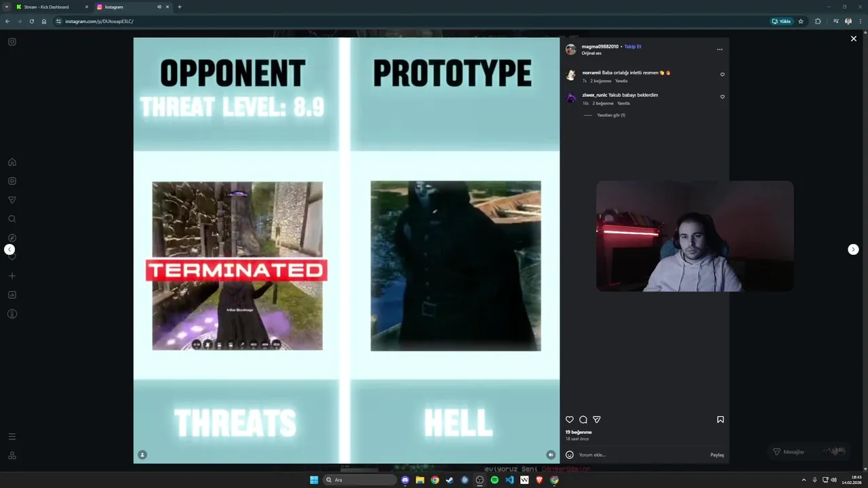Like the post with the heart icon
The height and width of the screenshot is (488, 868).
coord(570,420)
